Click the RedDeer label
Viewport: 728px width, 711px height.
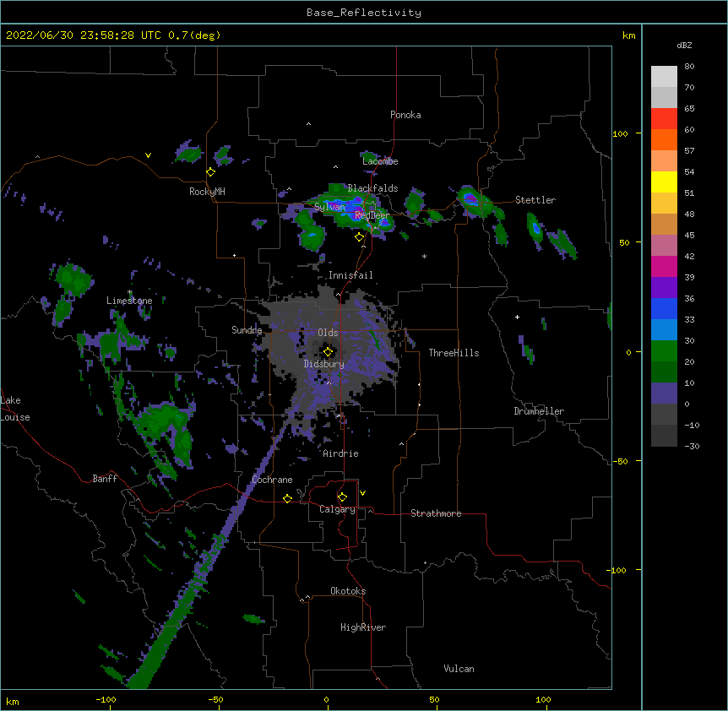[x=372, y=215]
